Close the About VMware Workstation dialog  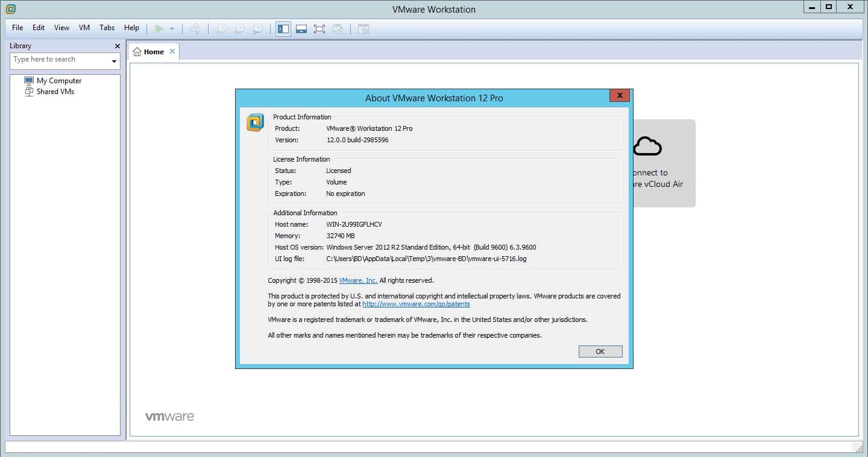coord(620,95)
